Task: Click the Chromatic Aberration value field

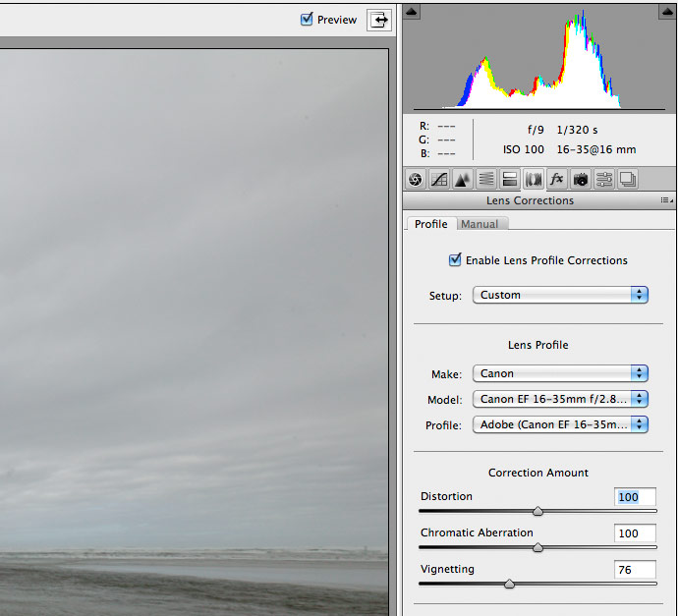Action: (635, 533)
